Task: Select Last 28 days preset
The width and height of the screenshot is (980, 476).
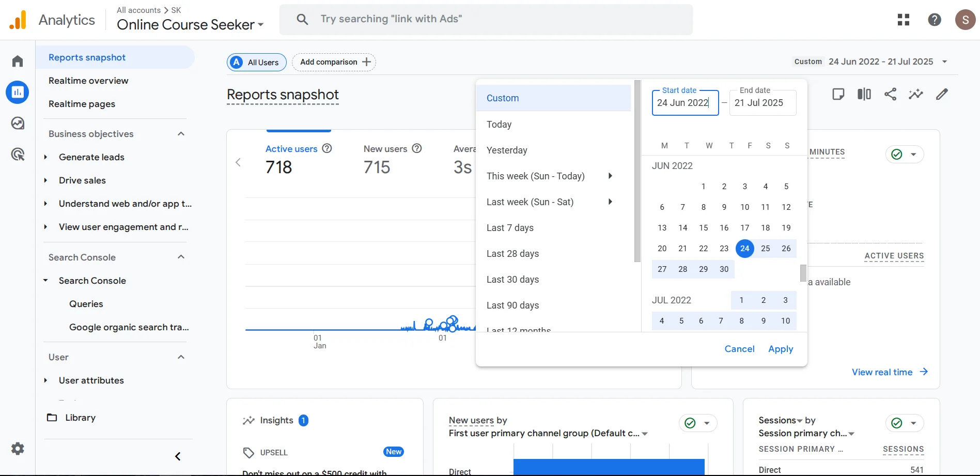Action: click(x=512, y=254)
